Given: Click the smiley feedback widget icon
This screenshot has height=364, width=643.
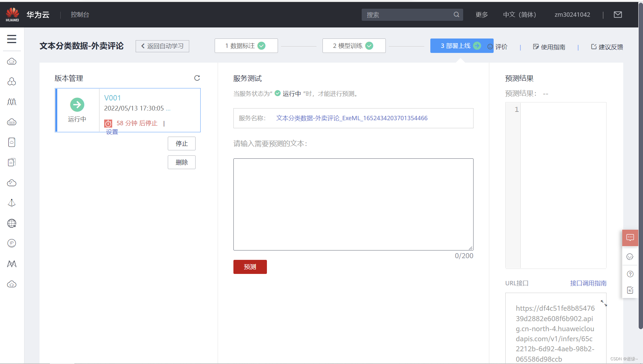Looking at the screenshot, I should (630, 257).
